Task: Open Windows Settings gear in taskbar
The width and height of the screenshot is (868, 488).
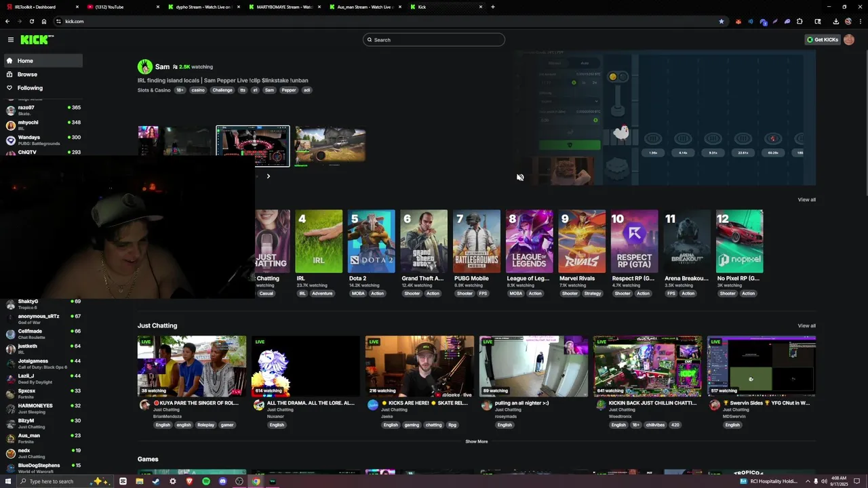Action: pos(173,481)
